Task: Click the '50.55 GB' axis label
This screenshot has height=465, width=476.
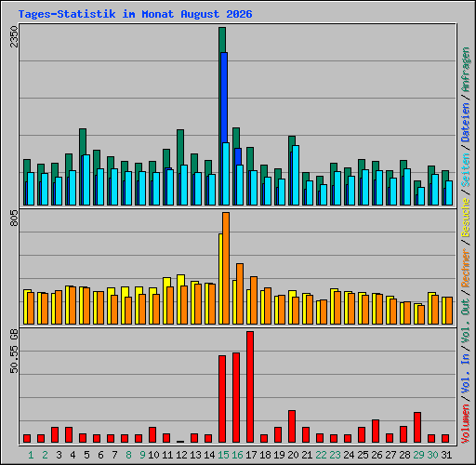Action: click(14, 352)
